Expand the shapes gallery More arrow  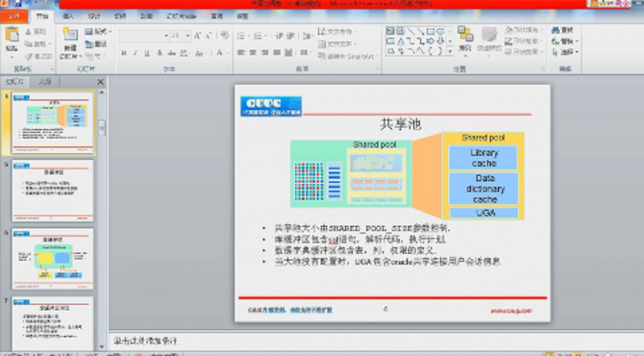point(450,51)
